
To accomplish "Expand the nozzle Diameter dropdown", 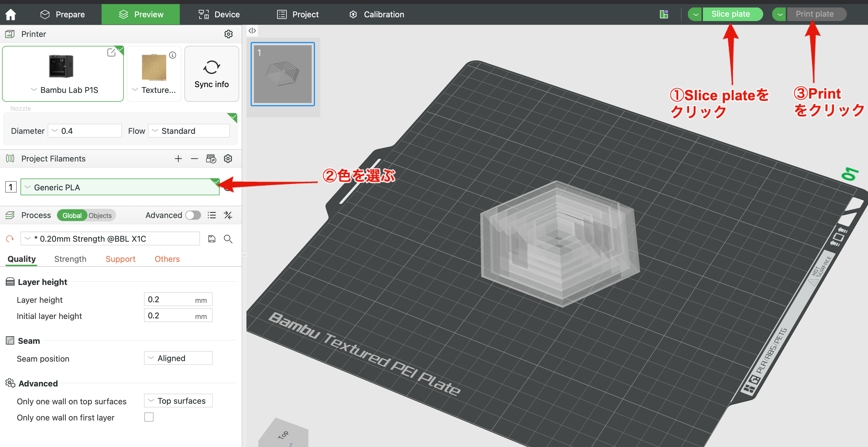I will click(x=85, y=131).
